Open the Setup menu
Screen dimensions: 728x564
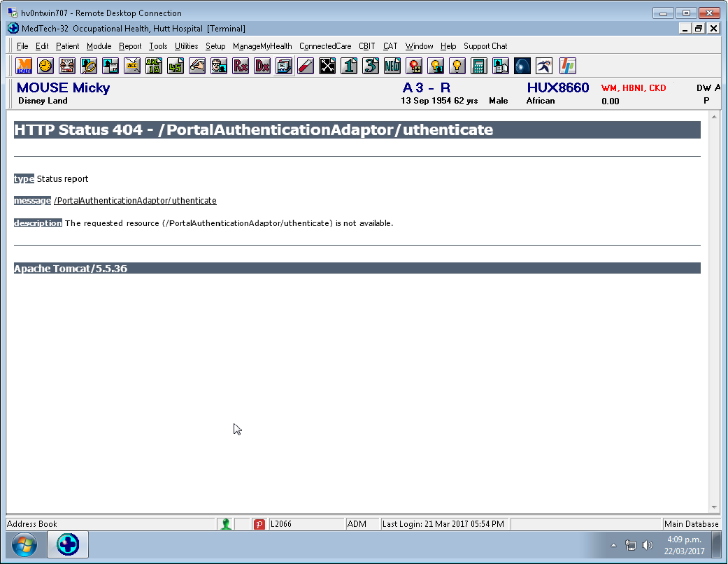point(215,46)
